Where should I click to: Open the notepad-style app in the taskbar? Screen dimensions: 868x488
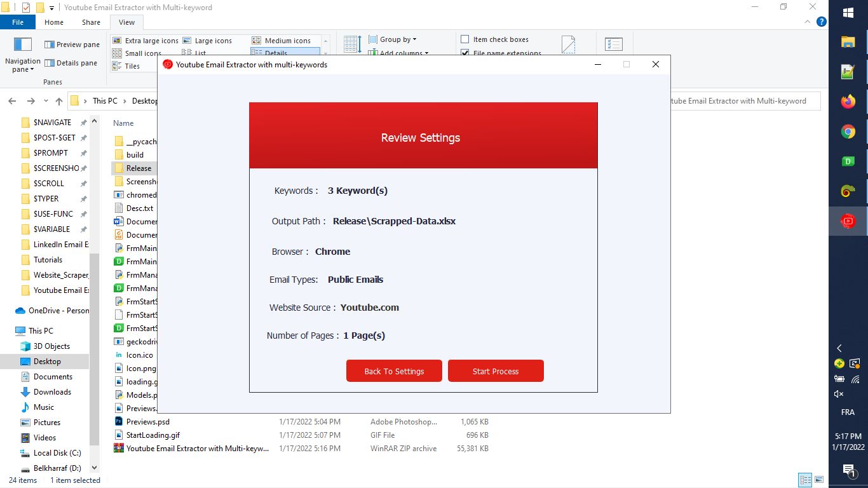pos(848,72)
